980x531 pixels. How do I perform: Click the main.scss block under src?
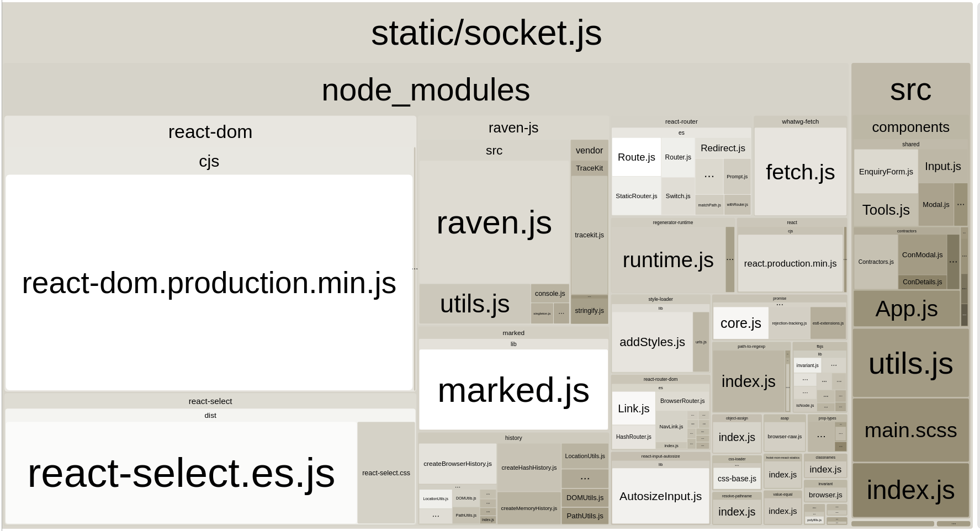[911, 430]
